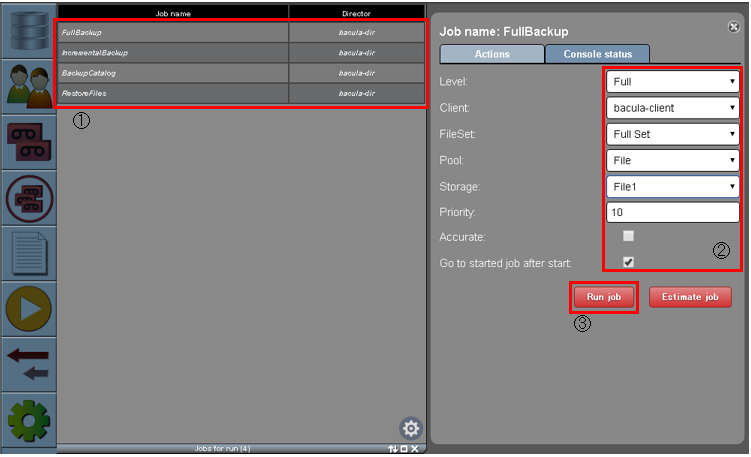Switch to the Actions tab
The width and height of the screenshot is (751, 457).
tap(492, 54)
